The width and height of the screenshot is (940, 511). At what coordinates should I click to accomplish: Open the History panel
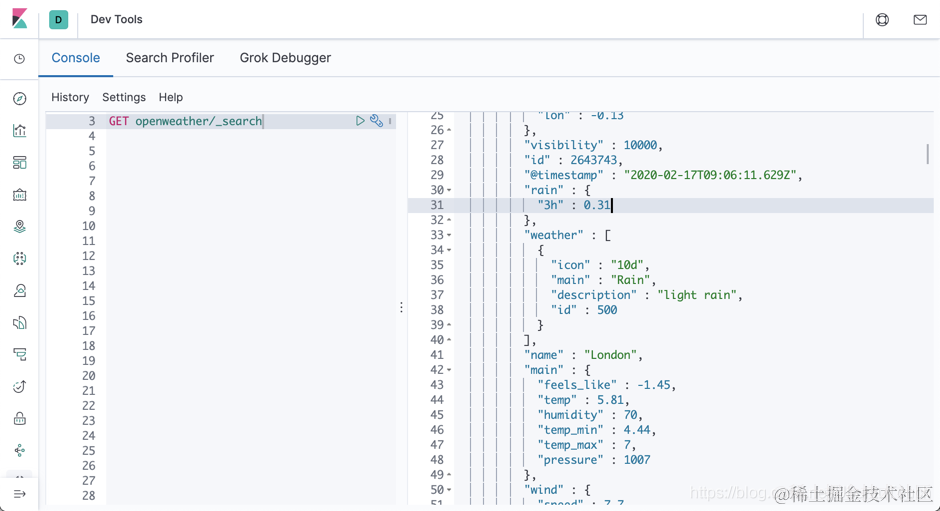point(70,97)
